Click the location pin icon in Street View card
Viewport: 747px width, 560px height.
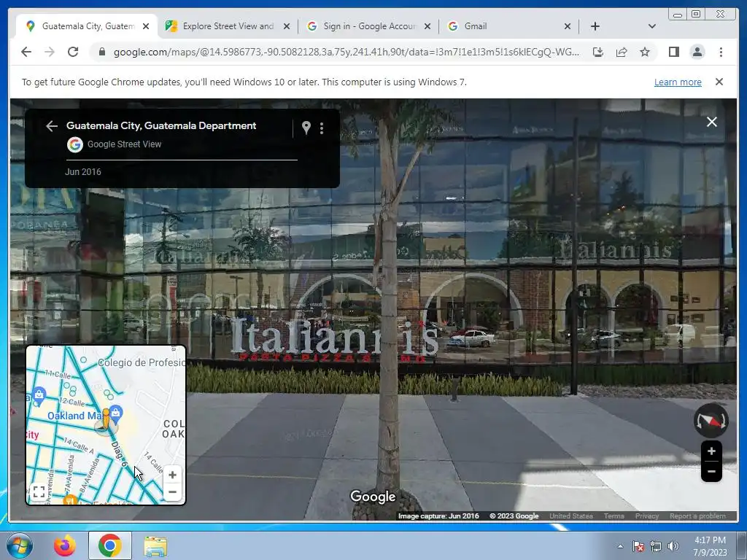click(306, 128)
